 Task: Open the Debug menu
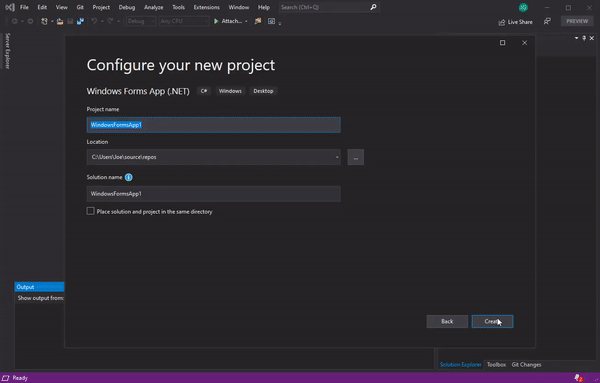click(x=127, y=7)
